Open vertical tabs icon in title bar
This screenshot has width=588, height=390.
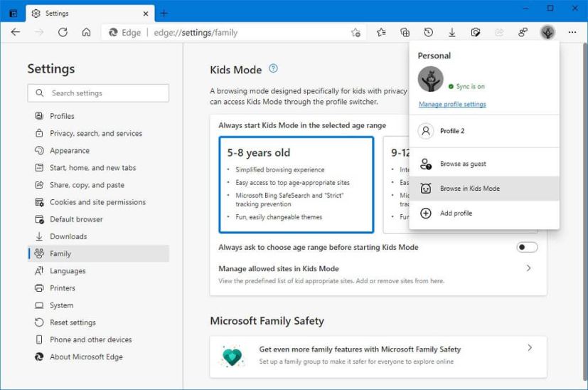[13, 14]
